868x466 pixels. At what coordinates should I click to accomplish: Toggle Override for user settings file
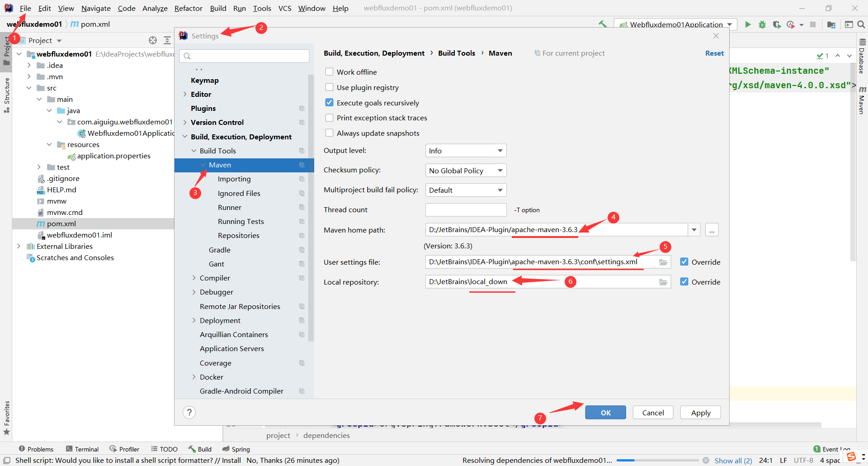684,262
